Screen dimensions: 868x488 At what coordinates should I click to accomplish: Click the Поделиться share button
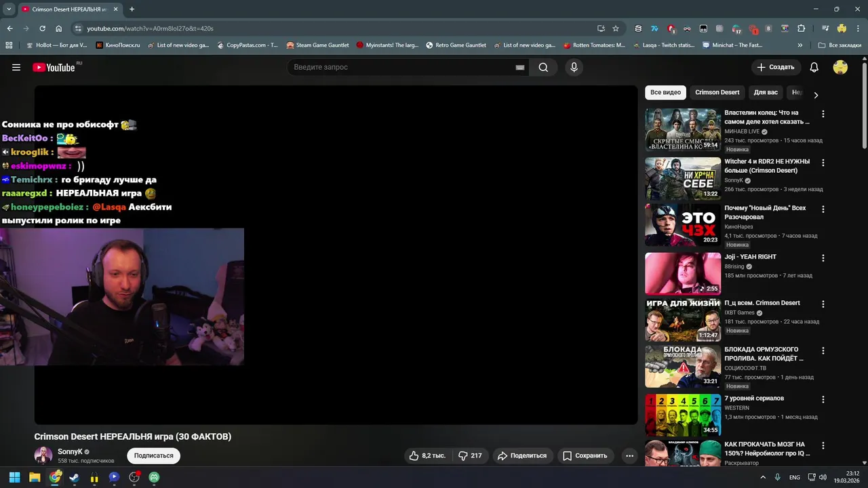tap(522, 455)
